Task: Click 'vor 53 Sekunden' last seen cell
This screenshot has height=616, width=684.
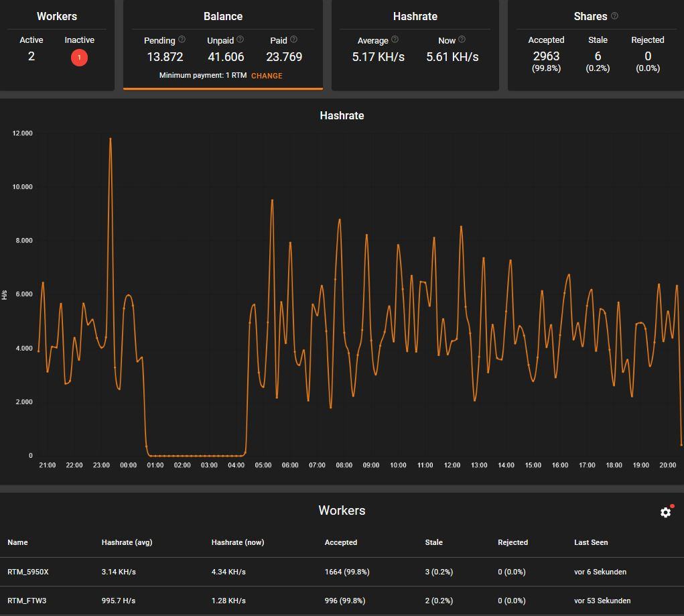Action: pos(602,601)
